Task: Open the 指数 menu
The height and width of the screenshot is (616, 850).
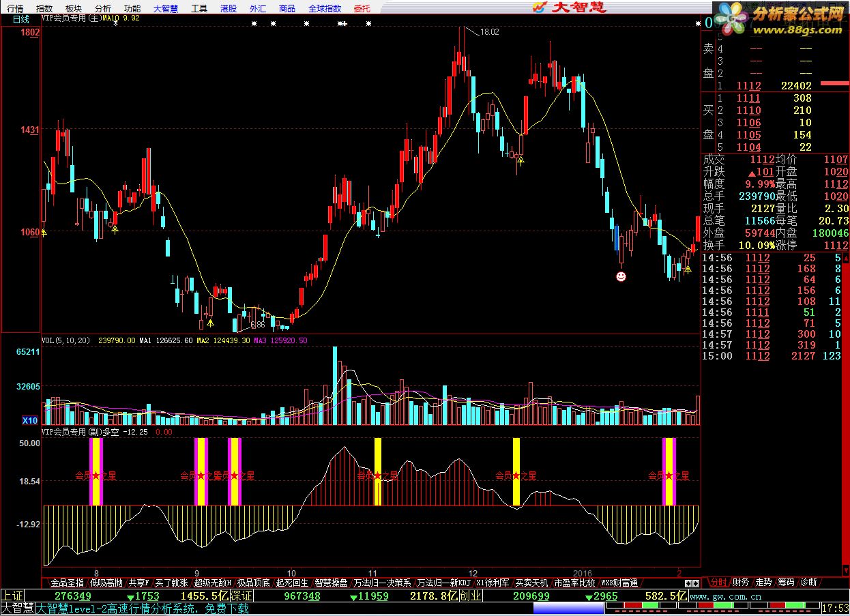Action: point(44,8)
